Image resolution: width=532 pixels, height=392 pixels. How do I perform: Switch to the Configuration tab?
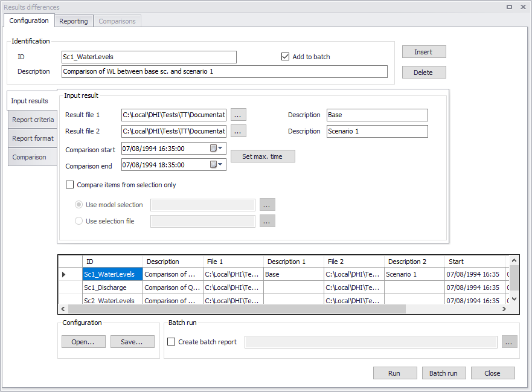click(29, 21)
